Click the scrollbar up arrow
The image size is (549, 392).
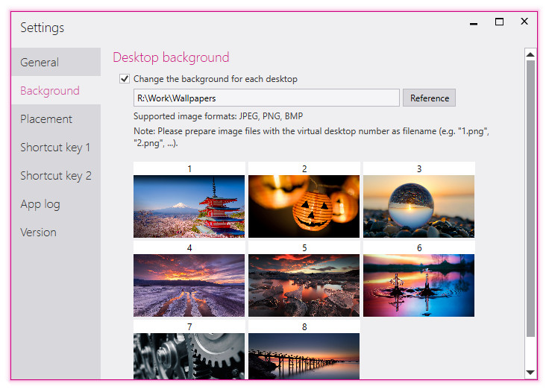pos(530,54)
